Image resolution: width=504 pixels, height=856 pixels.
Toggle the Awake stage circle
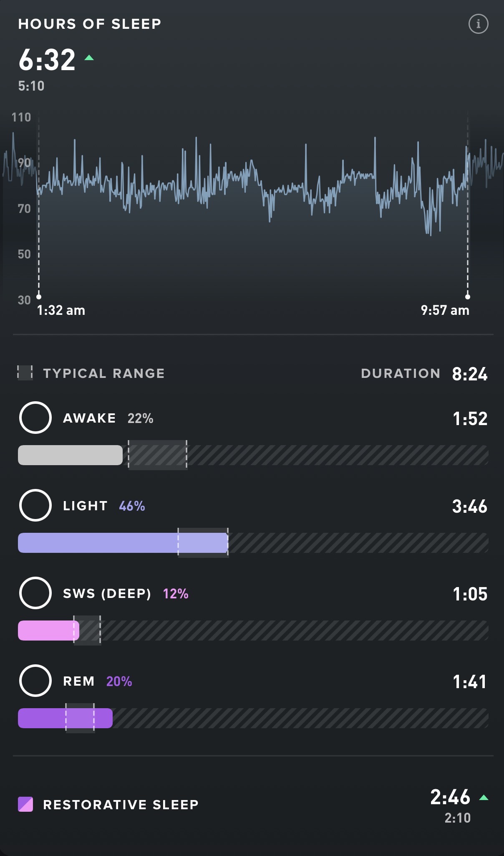coord(35,418)
